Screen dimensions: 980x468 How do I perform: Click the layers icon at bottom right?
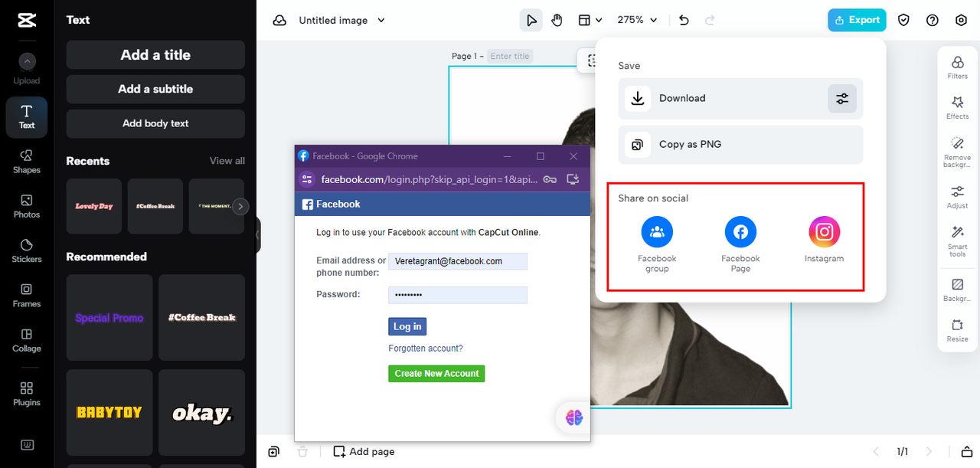point(966,452)
